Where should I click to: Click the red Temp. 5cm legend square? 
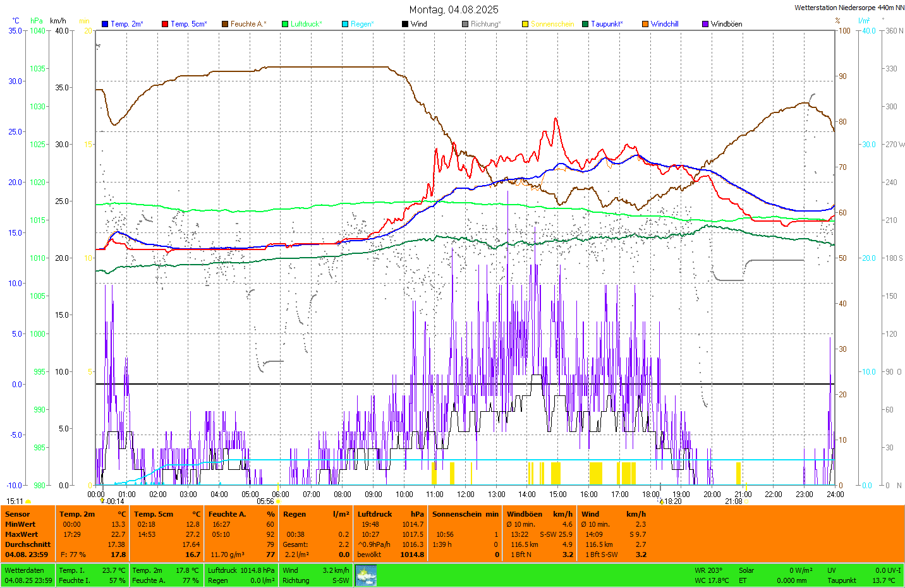[x=165, y=24]
